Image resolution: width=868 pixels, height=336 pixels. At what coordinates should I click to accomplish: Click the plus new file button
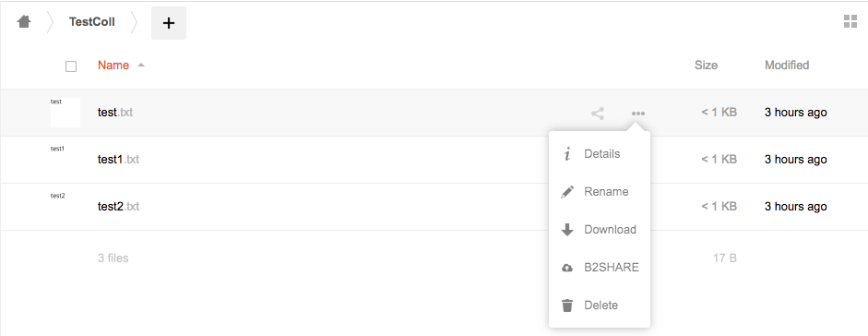(169, 23)
